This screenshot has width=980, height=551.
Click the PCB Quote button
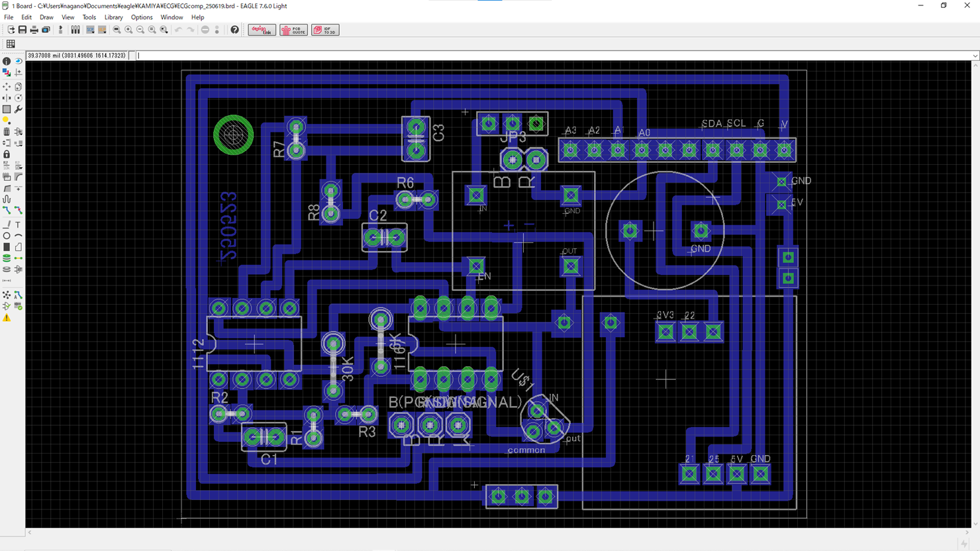pos(293,30)
